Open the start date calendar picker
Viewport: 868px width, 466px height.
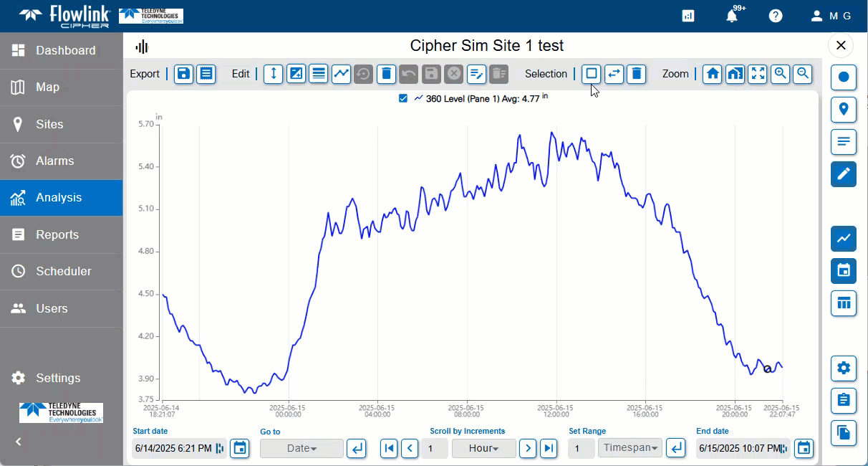pyautogui.click(x=240, y=449)
